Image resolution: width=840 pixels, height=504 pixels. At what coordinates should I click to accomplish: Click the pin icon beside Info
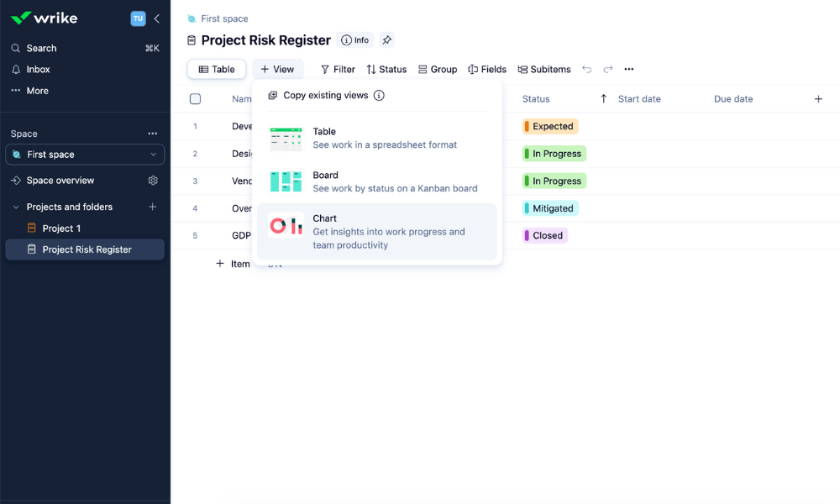[386, 40]
